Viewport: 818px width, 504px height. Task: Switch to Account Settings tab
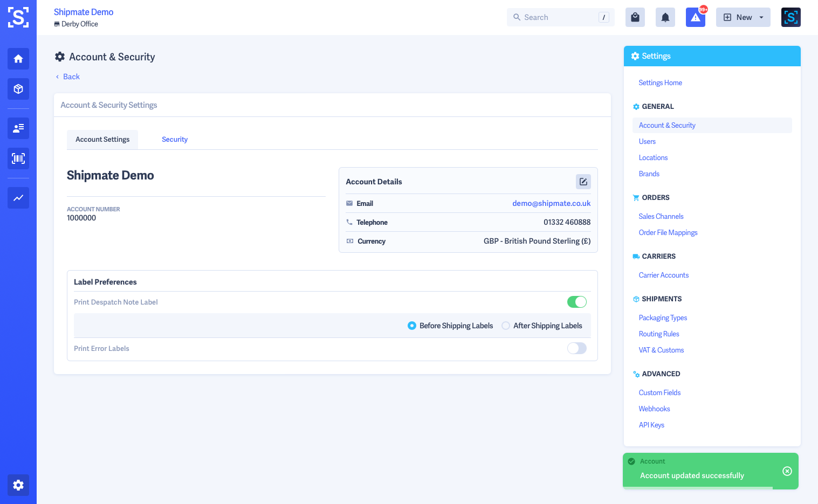[x=102, y=140]
